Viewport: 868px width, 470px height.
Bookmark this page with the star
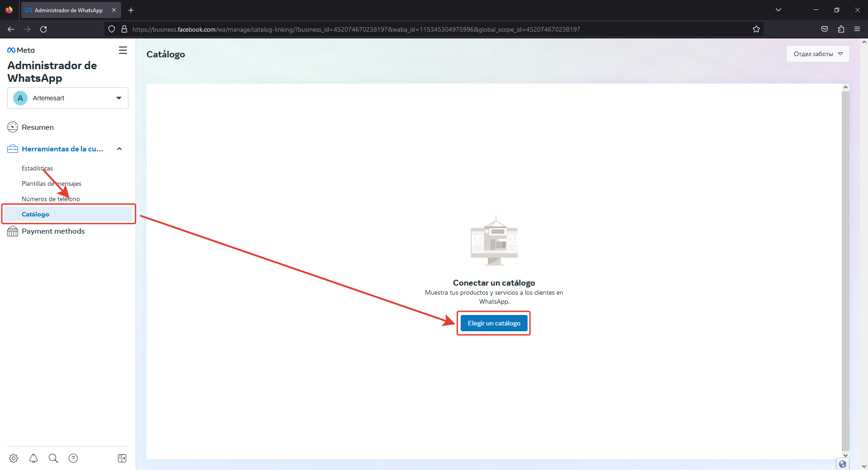[756, 29]
